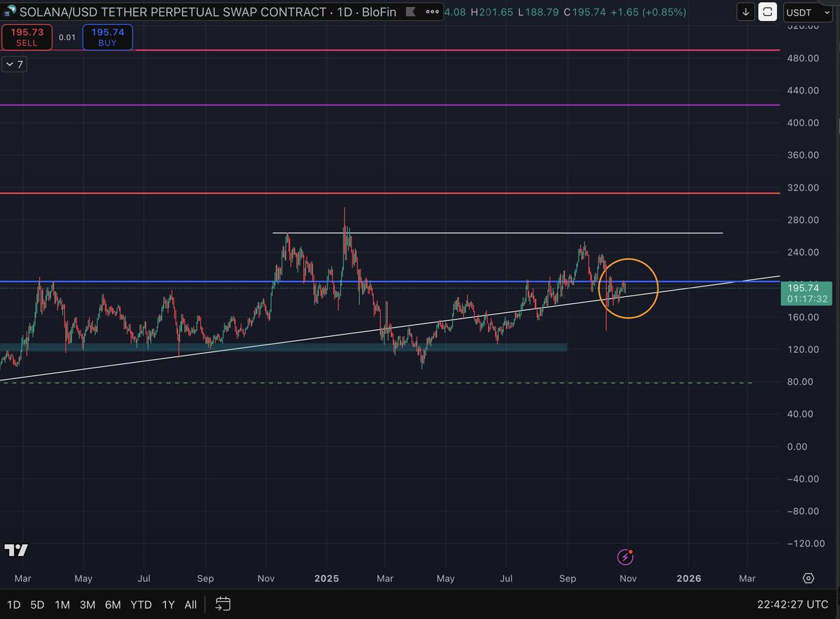Open more options via header '...' dropdown
The image size is (840, 619).
coord(432,12)
